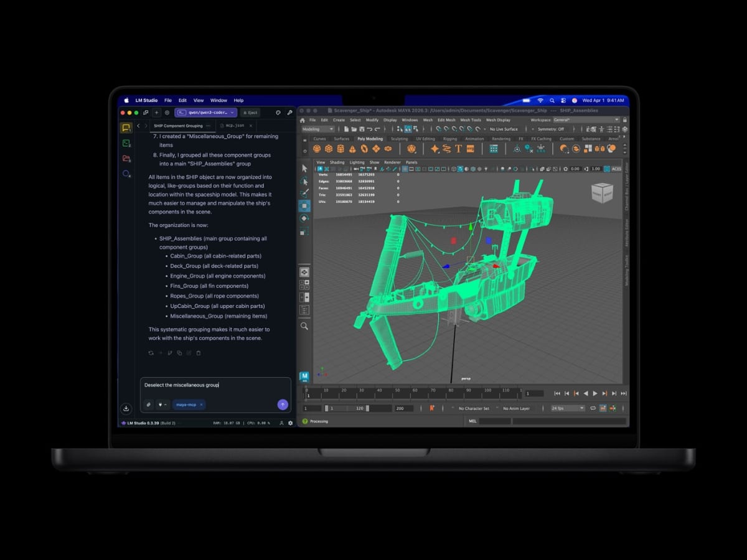Select the Paint Selection tool in Maya toolbox
Screen dimensions: 747x560
tap(304, 193)
